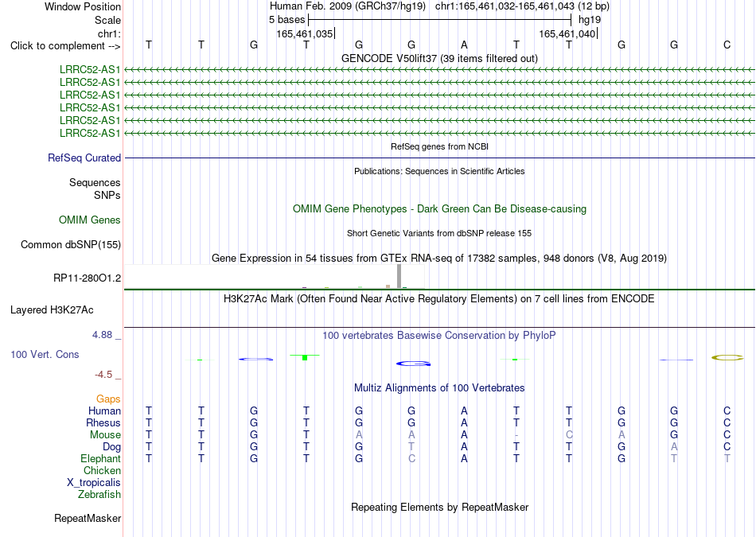Click the green bar in the conservation track under 165,461,035
The image size is (756, 537).
305,357
